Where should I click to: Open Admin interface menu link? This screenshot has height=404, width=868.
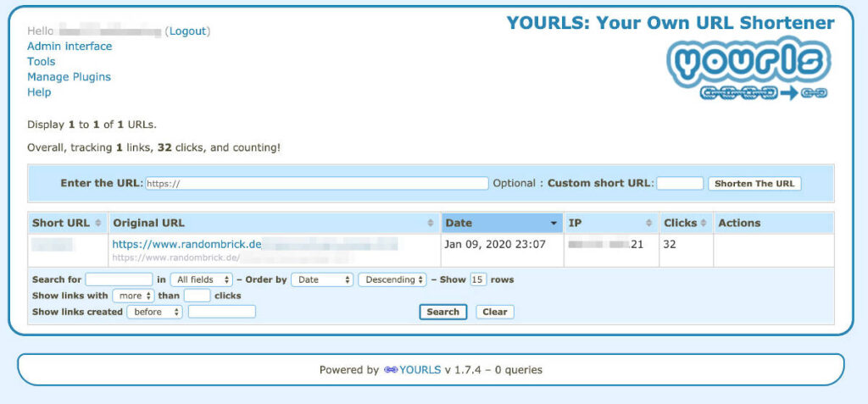(70, 47)
